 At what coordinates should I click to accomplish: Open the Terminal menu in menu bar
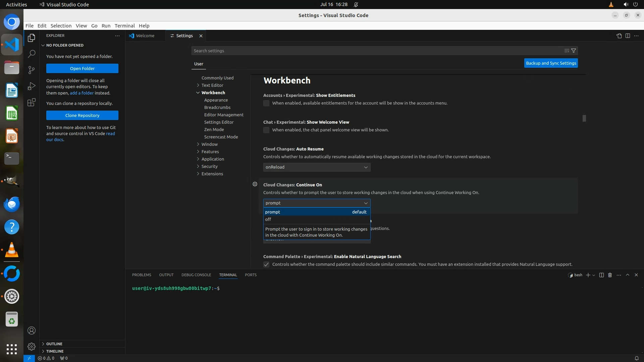tap(124, 25)
